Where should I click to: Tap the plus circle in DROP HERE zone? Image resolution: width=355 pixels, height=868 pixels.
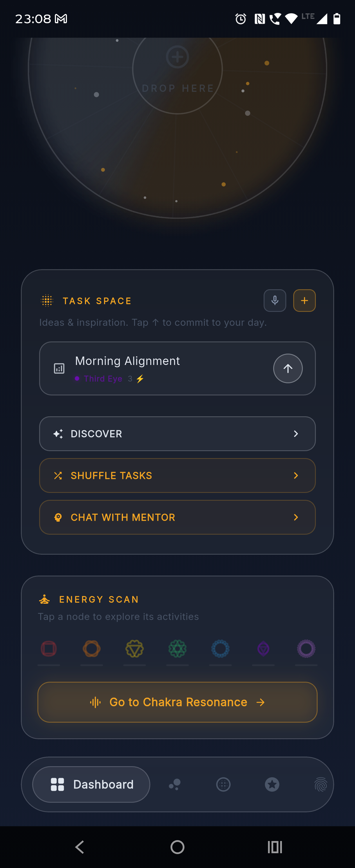pos(178,57)
